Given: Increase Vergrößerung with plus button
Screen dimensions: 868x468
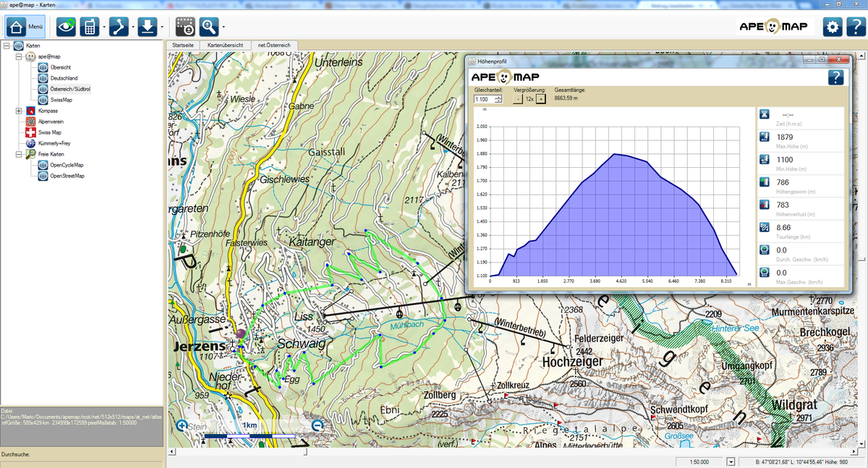Looking at the screenshot, I should coord(541,98).
